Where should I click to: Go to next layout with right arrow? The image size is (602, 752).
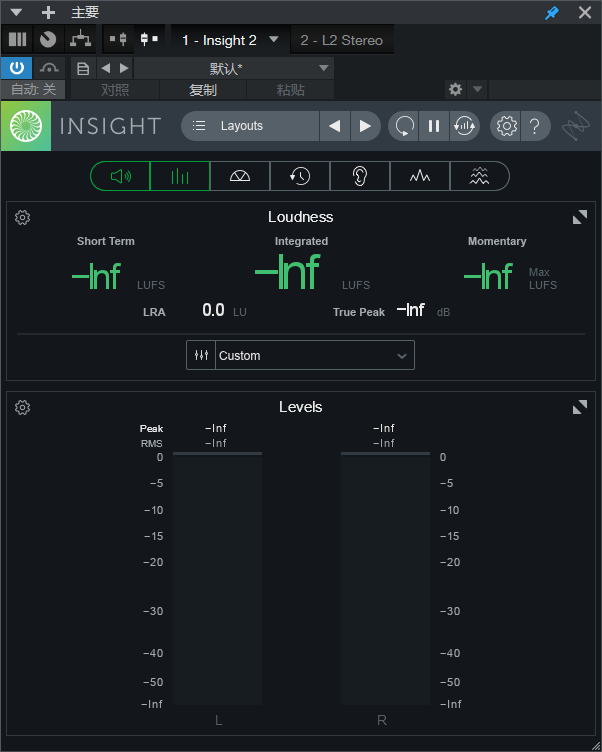[x=365, y=126]
